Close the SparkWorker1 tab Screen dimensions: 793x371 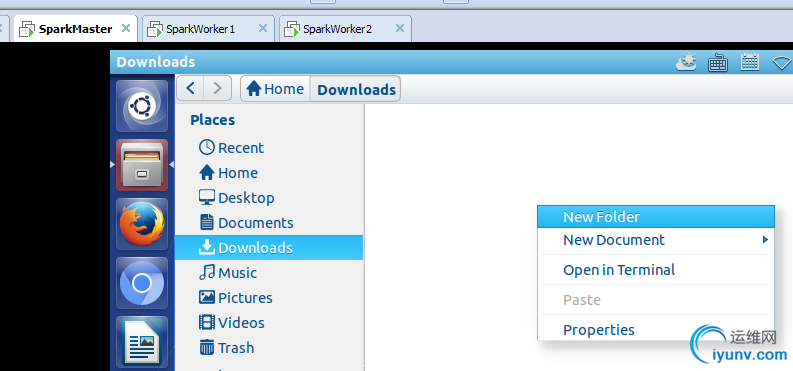pos(262,28)
